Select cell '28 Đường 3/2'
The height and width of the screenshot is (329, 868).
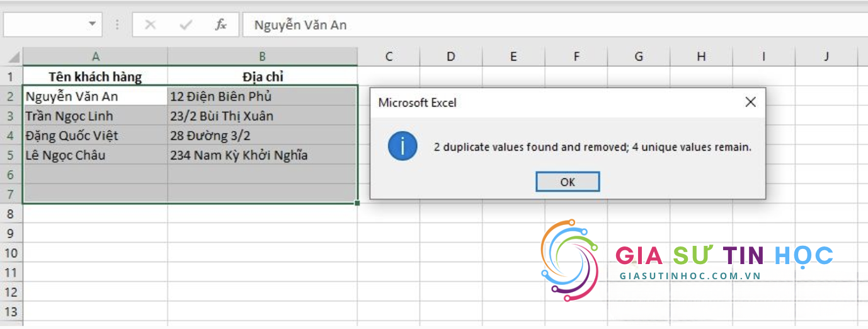pyautogui.click(x=263, y=136)
